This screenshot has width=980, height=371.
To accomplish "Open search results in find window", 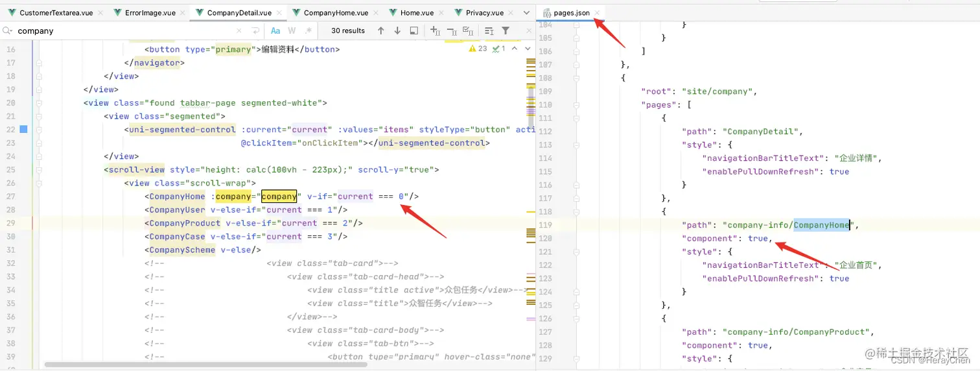I will point(414,30).
